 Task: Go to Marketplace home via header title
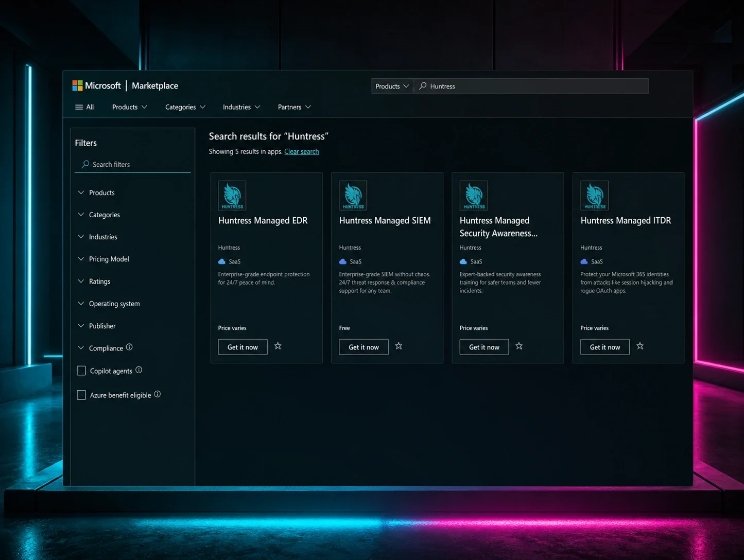[155, 85]
